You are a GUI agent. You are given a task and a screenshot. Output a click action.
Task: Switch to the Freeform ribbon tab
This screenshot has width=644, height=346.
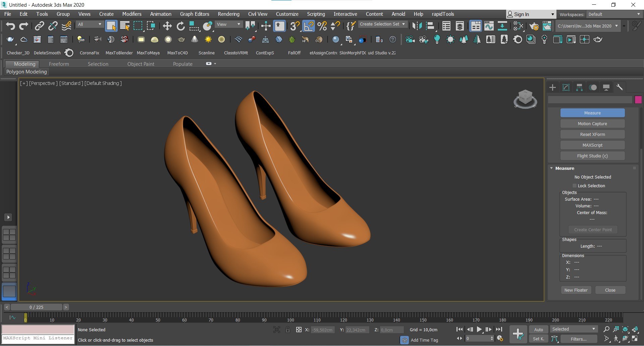coord(59,64)
